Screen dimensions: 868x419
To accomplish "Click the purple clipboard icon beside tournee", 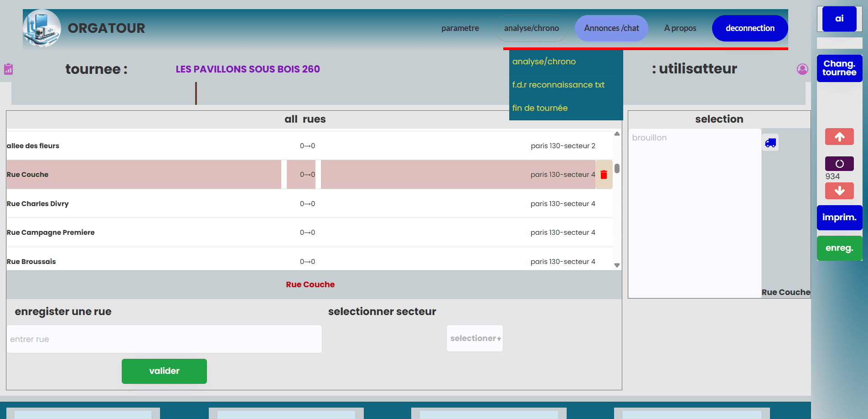I will click(8, 69).
